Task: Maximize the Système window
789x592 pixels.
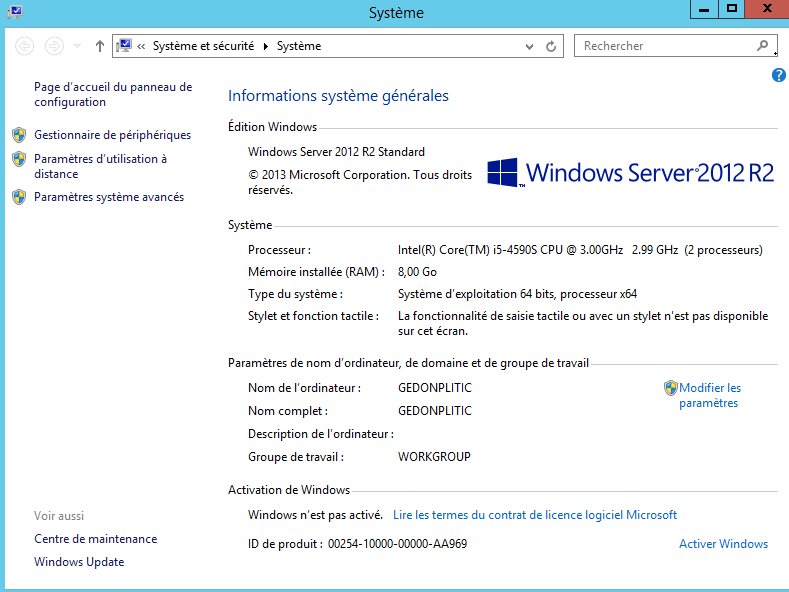Action: (731, 9)
